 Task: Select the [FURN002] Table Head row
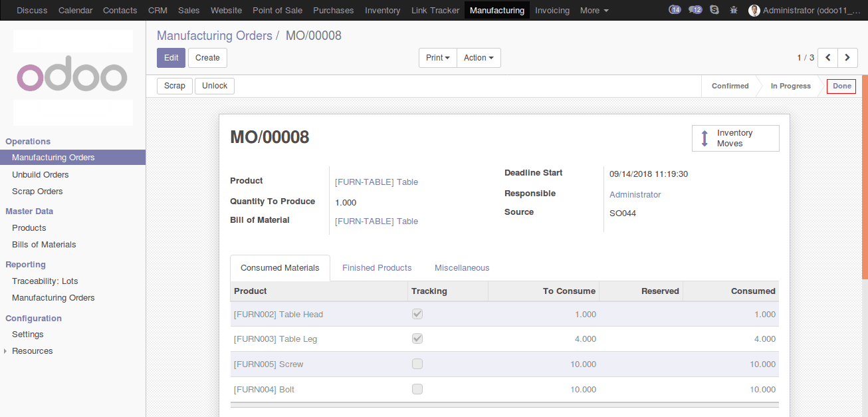point(504,314)
